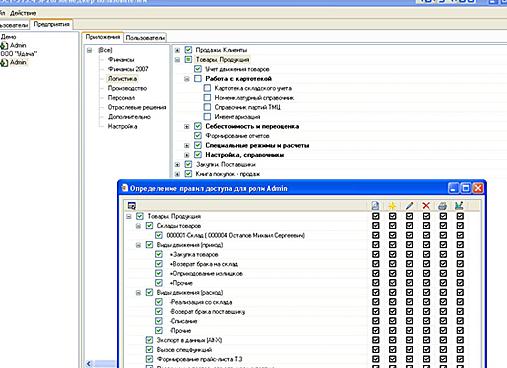Toggle print permission on +Прочие row

tap(443, 283)
